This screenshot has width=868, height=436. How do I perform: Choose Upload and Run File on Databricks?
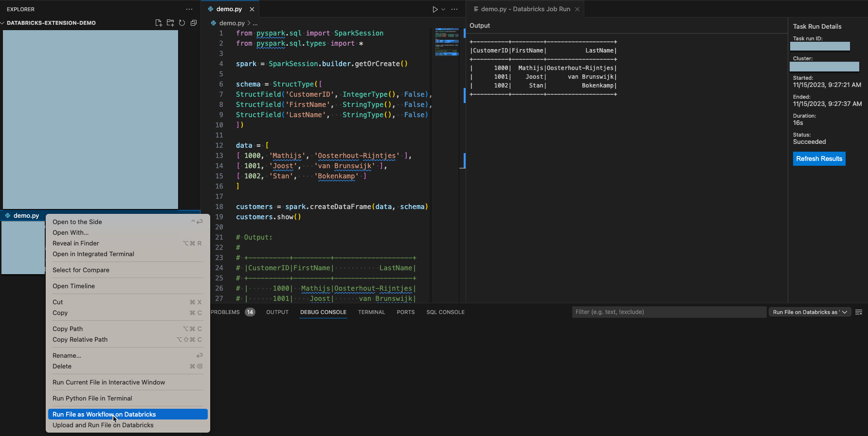pyautogui.click(x=103, y=425)
